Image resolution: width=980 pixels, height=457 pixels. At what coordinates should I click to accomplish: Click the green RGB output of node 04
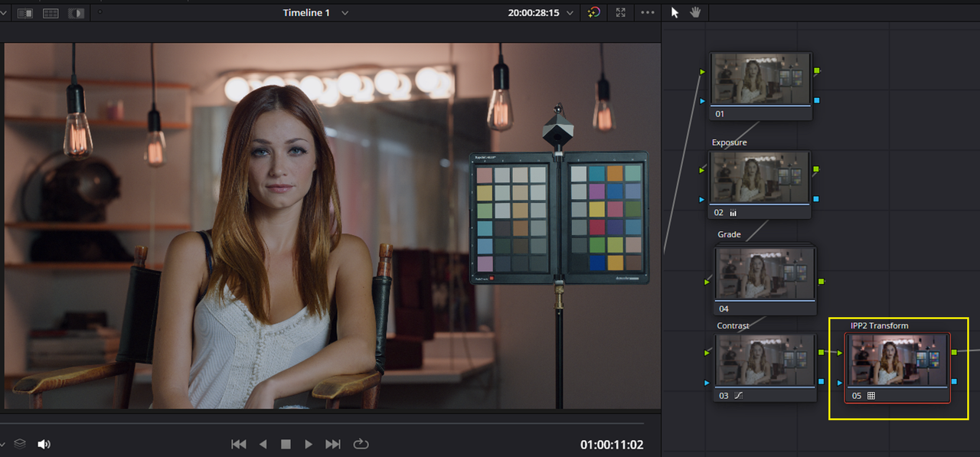click(x=822, y=282)
